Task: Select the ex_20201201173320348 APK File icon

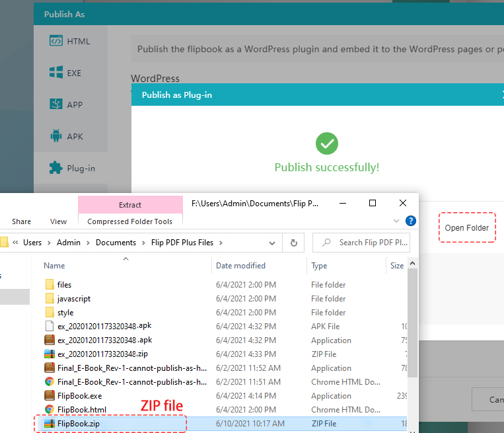Action: pyautogui.click(x=50, y=326)
